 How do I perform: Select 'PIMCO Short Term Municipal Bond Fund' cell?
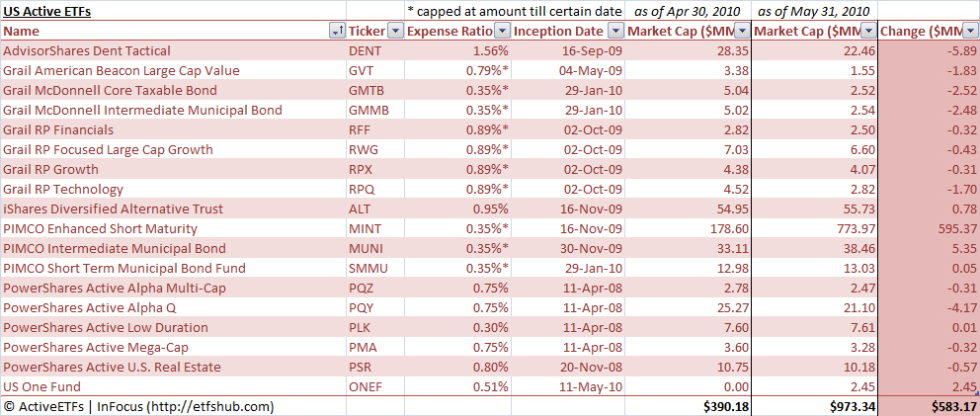pyautogui.click(x=173, y=268)
